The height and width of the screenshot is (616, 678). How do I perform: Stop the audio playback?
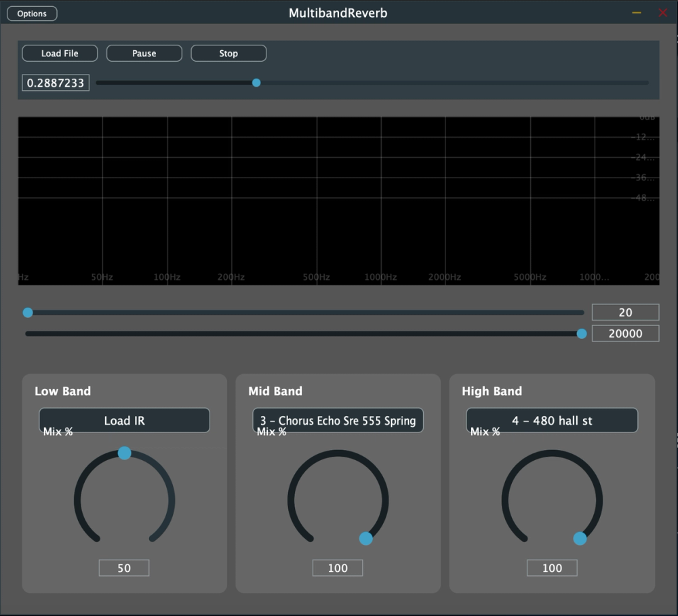(x=228, y=54)
